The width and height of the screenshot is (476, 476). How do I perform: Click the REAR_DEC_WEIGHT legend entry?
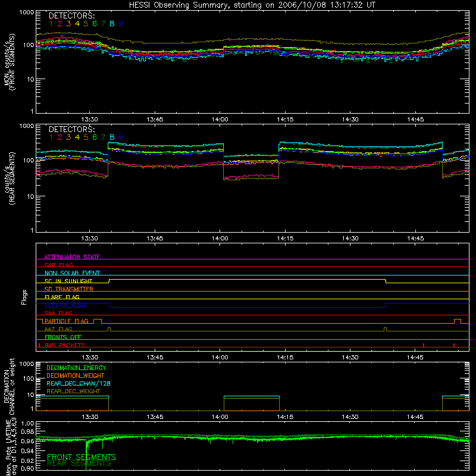point(73,392)
